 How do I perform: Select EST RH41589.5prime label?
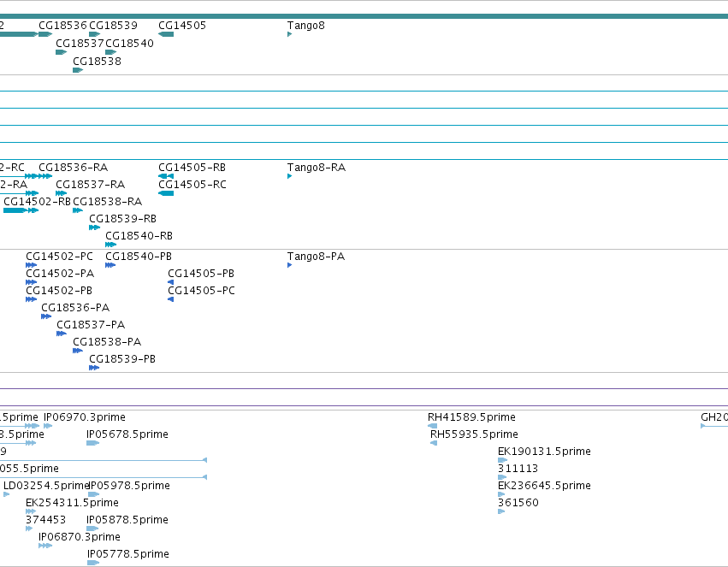pyautogui.click(x=471, y=417)
